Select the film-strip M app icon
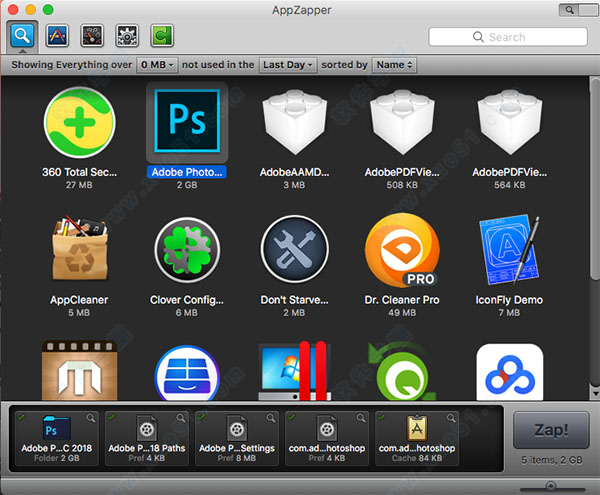 click(79, 370)
